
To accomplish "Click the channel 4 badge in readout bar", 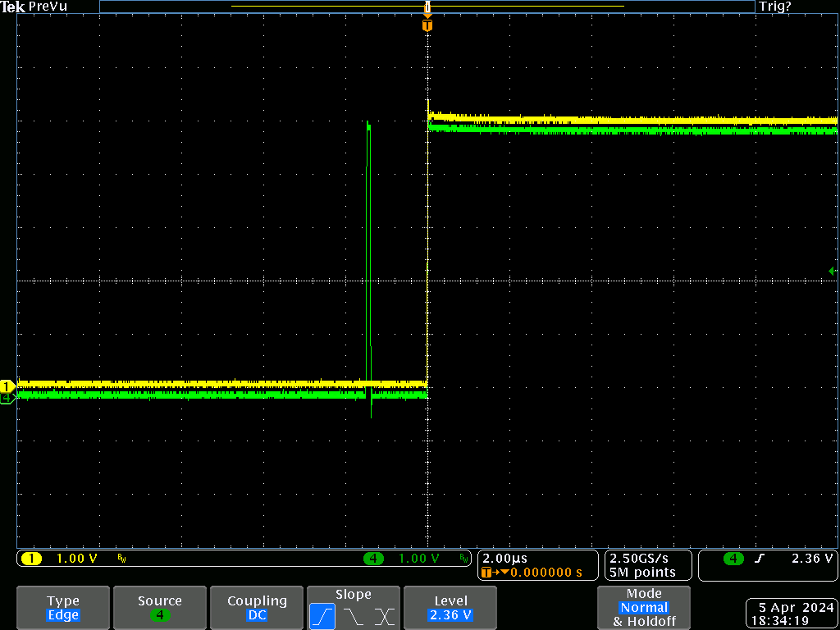I will point(373,559).
